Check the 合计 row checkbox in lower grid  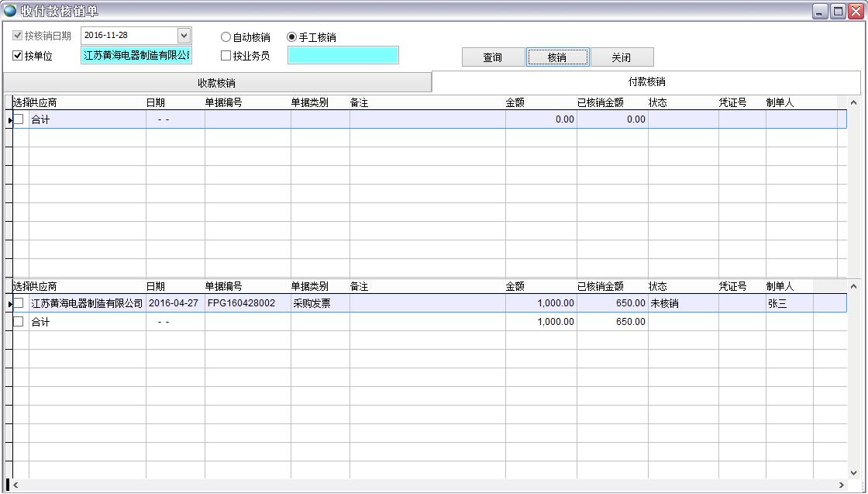click(20, 322)
